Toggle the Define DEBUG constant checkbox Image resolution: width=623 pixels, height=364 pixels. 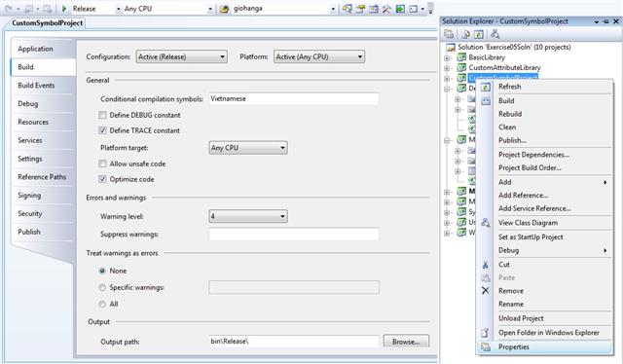pyautogui.click(x=102, y=115)
